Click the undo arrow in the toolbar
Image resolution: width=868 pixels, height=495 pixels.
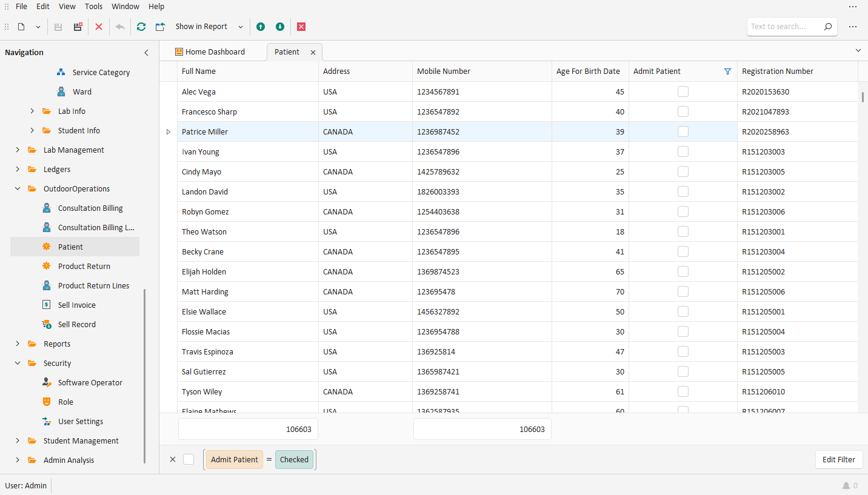pos(119,27)
